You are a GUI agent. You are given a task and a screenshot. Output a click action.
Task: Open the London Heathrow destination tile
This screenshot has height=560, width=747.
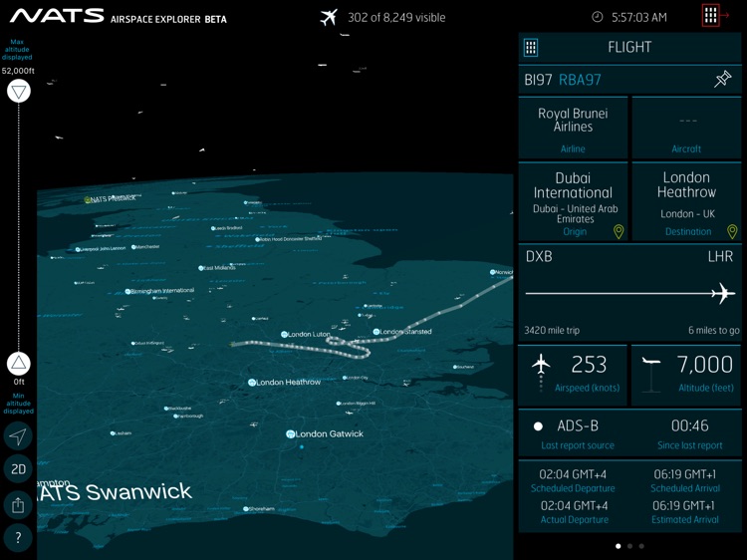pyautogui.click(x=686, y=202)
